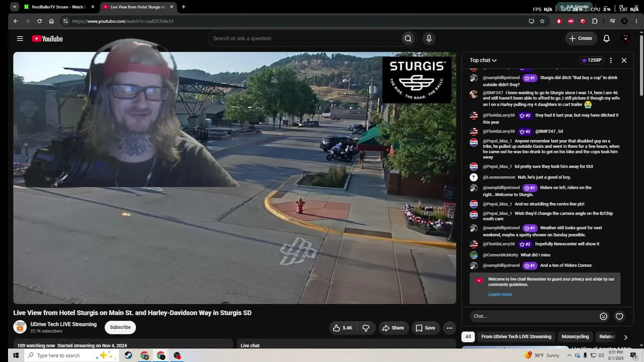Open the YouTube guide hamburger menu

[20, 39]
